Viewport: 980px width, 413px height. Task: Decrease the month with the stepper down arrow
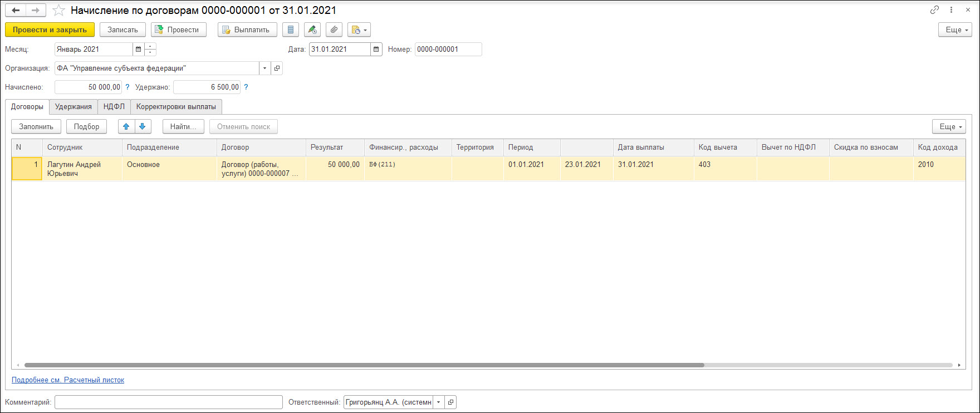pyautogui.click(x=150, y=52)
